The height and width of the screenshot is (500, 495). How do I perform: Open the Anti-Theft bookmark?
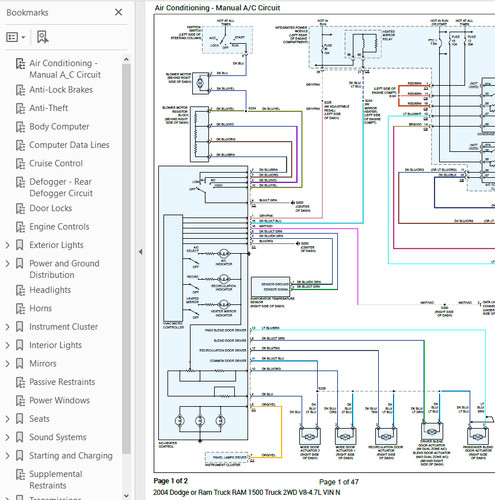(49, 108)
